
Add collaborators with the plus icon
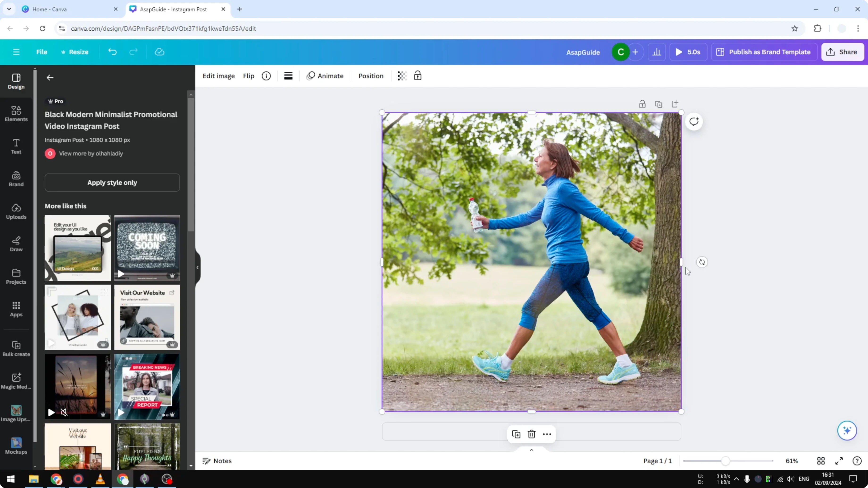[x=635, y=52]
